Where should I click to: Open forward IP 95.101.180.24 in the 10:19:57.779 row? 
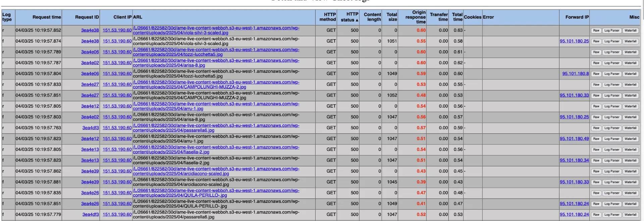574,215
